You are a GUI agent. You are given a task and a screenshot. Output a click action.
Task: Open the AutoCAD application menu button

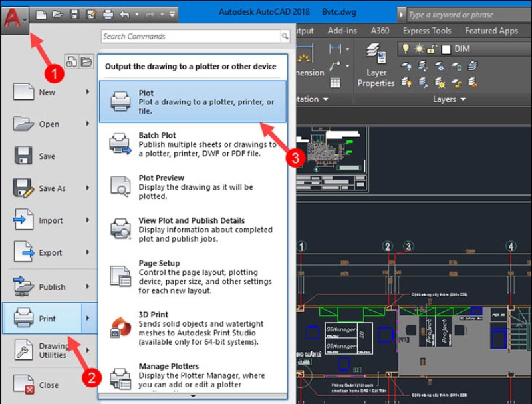click(12, 17)
